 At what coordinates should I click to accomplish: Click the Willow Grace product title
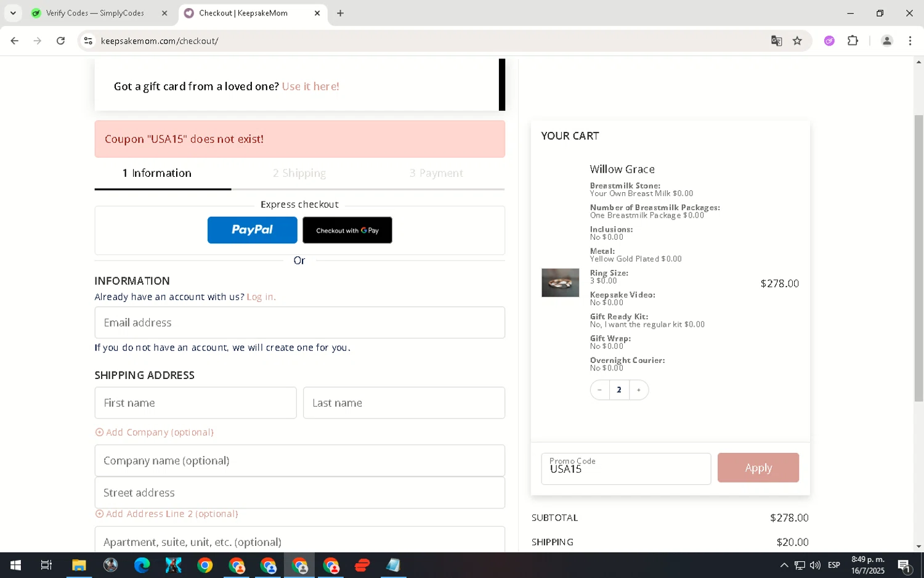tap(622, 169)
